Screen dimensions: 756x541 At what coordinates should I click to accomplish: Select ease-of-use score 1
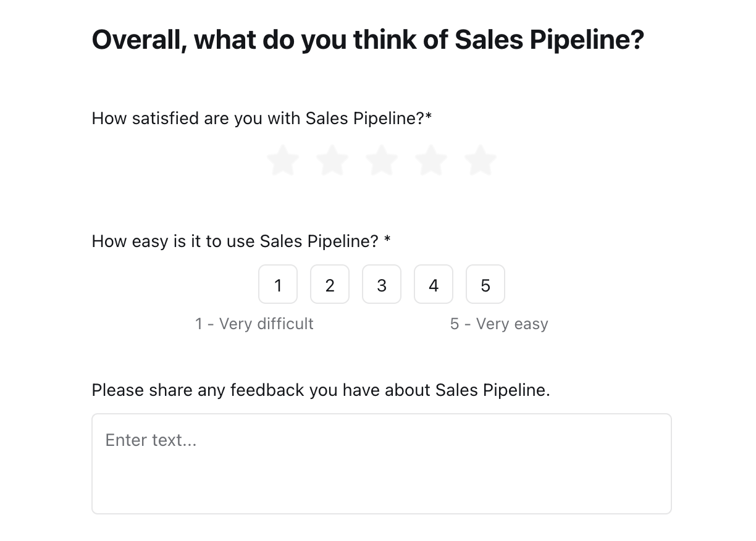click(x=278, y=285)
